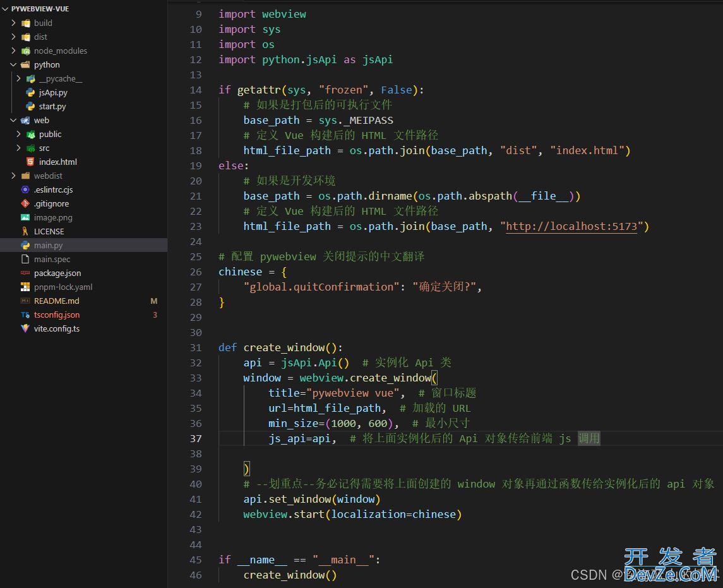Click the HTML5 icon beside index.html
723x588 pixels.
coord(30,162)
